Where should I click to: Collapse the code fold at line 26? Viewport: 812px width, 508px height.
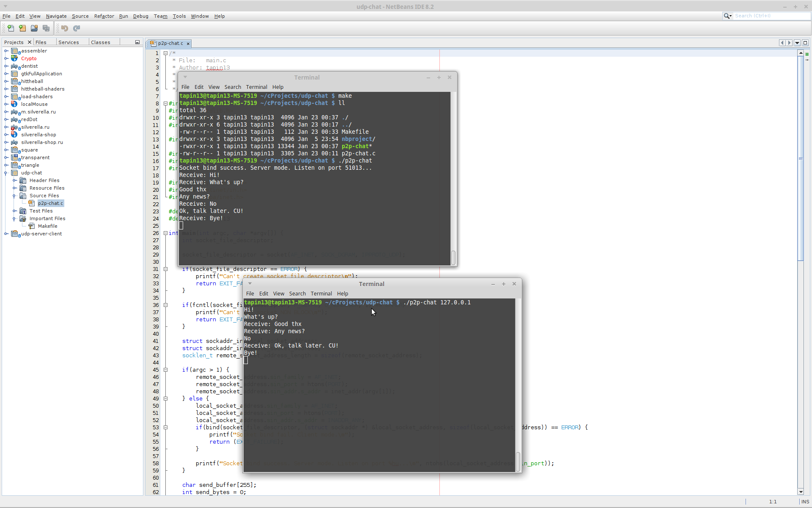click(x=166, y=233)
